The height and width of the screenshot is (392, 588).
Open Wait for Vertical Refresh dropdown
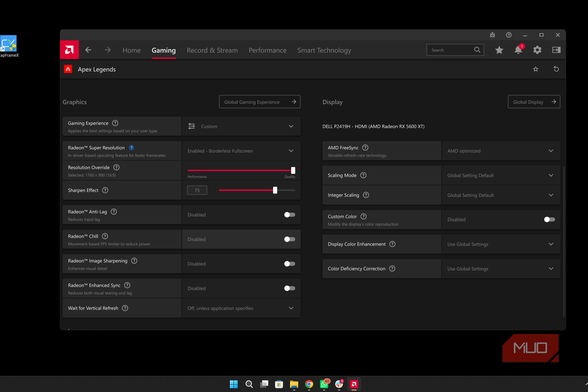pos(241,308)
